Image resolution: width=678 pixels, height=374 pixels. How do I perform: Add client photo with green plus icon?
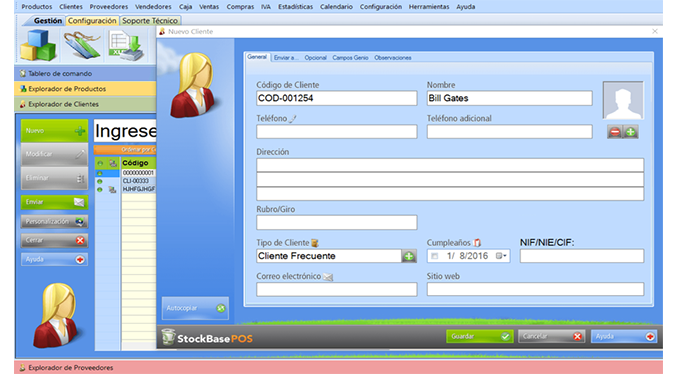click(630, 132)
